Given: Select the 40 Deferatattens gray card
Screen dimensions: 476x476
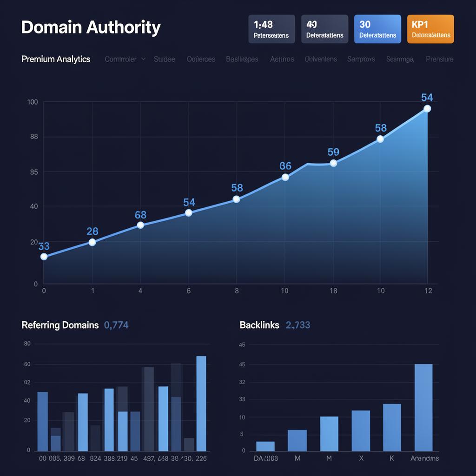Looking at the screenshot, I should click(x=324, y=29).
